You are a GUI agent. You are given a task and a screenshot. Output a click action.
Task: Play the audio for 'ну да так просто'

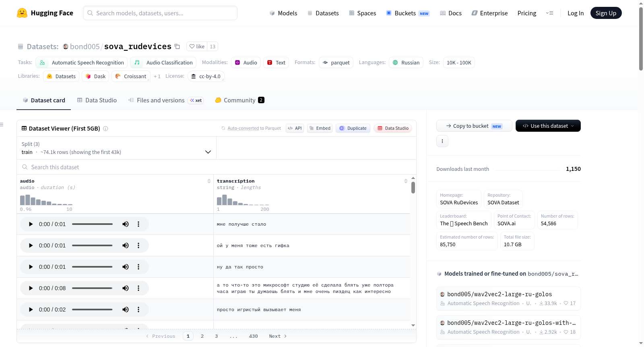(x=31, y=267)
